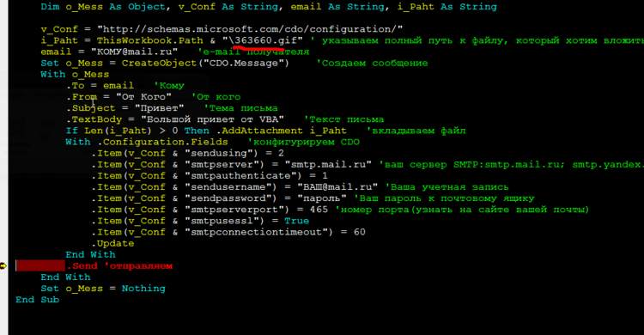Click the 'Текст письма comment
644x335 pixels.
(x=343, y=119)
